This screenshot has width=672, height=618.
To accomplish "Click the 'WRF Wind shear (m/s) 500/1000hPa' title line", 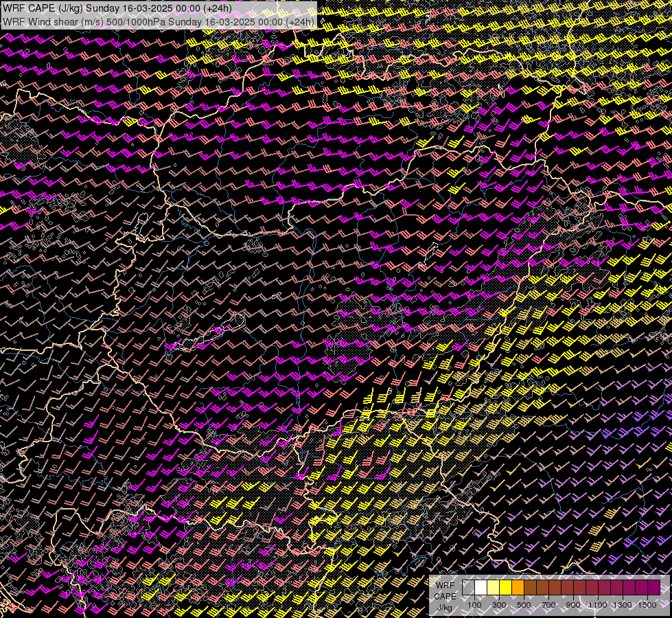I will [x=159, y=22].
